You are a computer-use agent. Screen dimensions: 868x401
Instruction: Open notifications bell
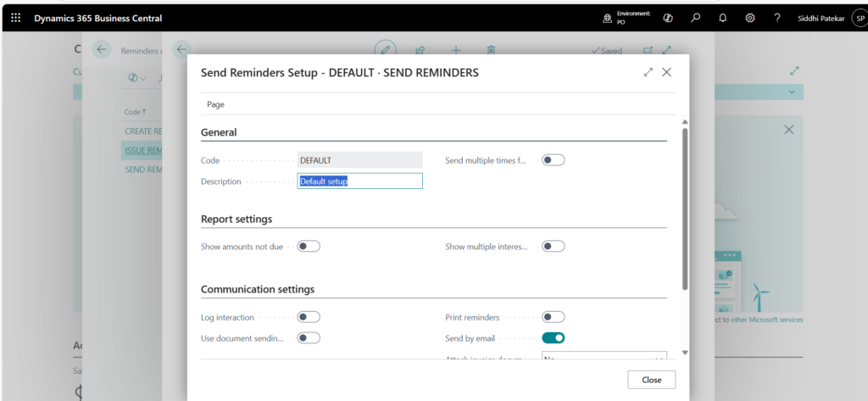point(722,19)
